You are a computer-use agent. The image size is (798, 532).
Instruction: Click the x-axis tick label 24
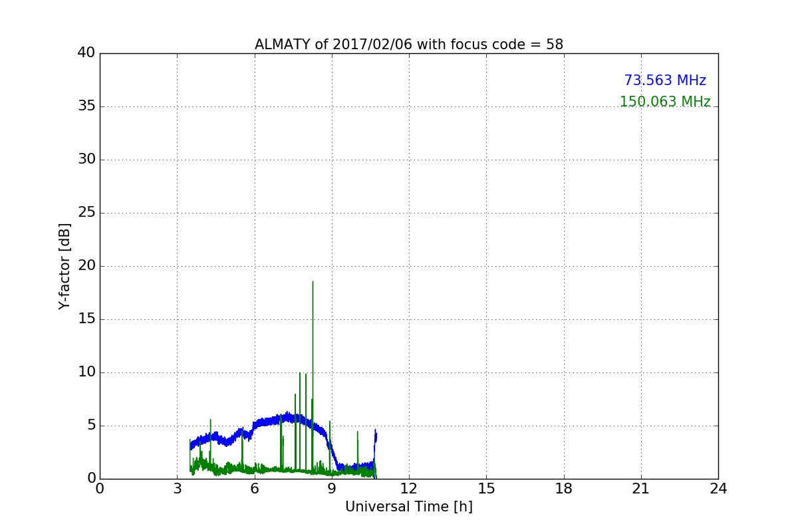(x=718, y=488)
